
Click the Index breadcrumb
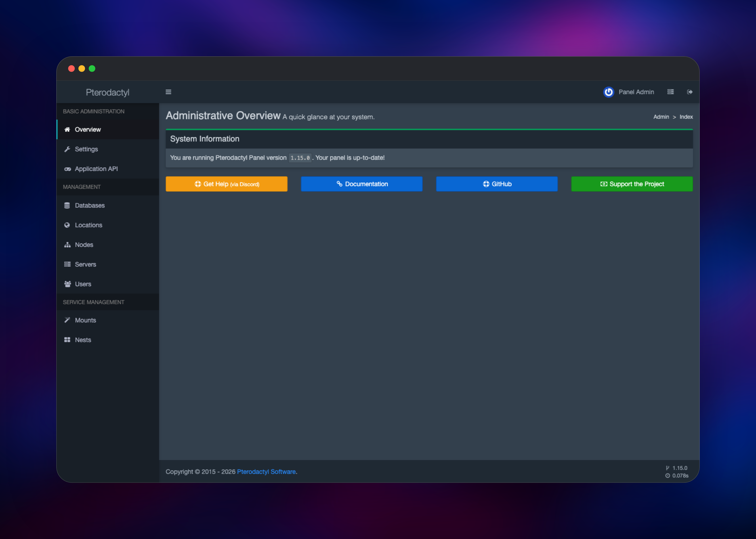686,117
